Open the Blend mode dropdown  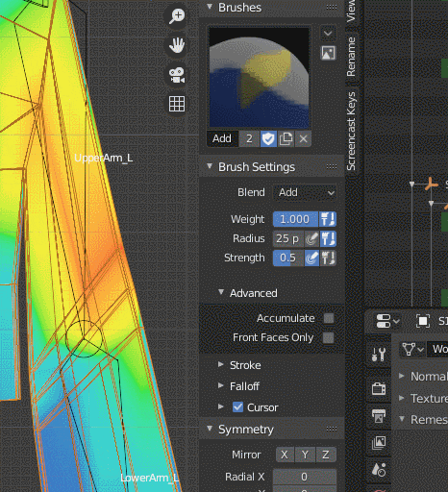point(305,192)
